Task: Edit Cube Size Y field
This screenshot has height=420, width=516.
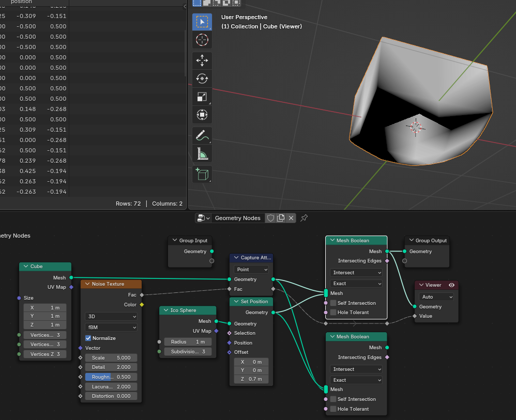Action: [x=45, y=316]
